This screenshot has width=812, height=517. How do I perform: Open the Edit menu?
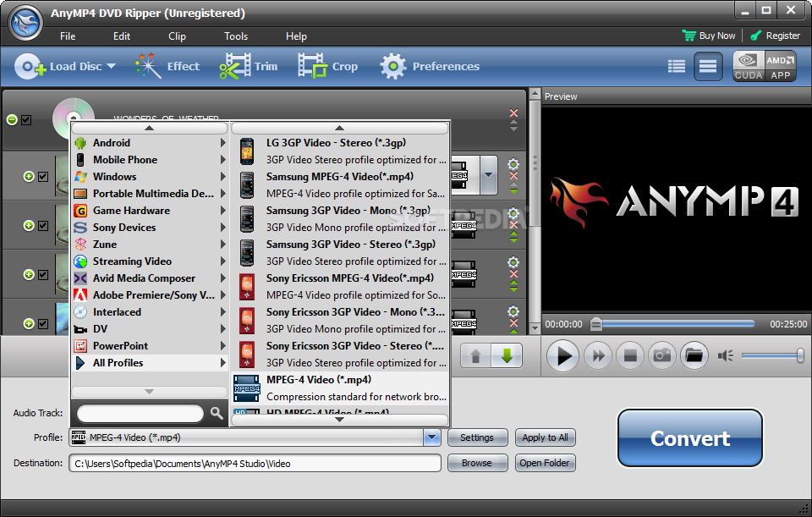122,36
